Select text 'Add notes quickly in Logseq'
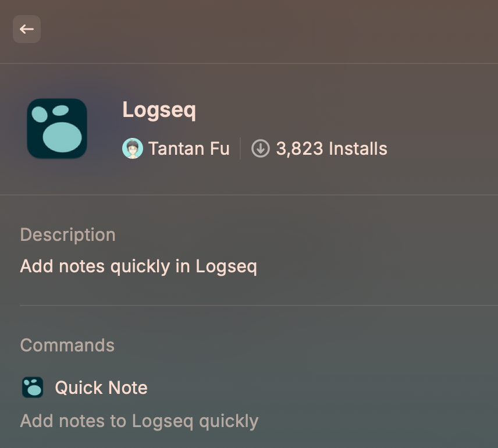This screenshot has width=498, height=448. tap(138, 266)
